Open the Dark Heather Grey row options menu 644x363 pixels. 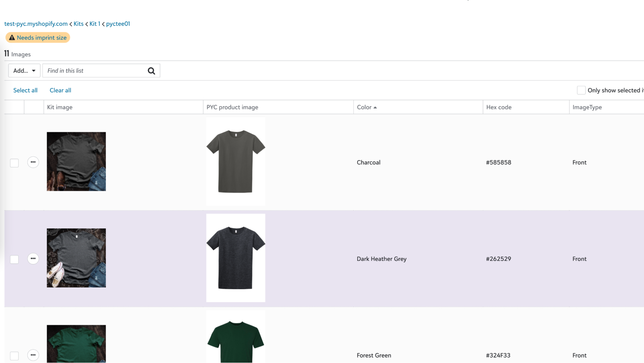coord(33,259)
